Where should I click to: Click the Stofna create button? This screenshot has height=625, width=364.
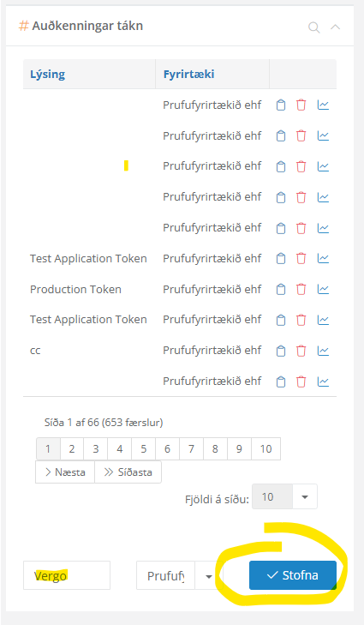(x=293, y=575)
